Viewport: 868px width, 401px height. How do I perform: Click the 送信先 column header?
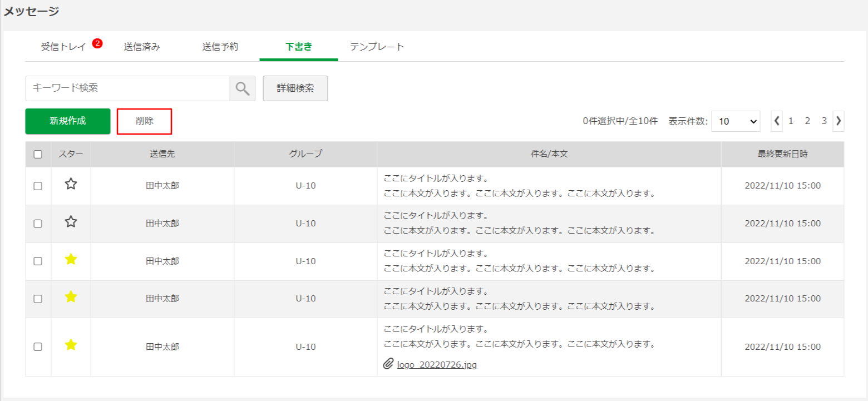tap(162, 154)
